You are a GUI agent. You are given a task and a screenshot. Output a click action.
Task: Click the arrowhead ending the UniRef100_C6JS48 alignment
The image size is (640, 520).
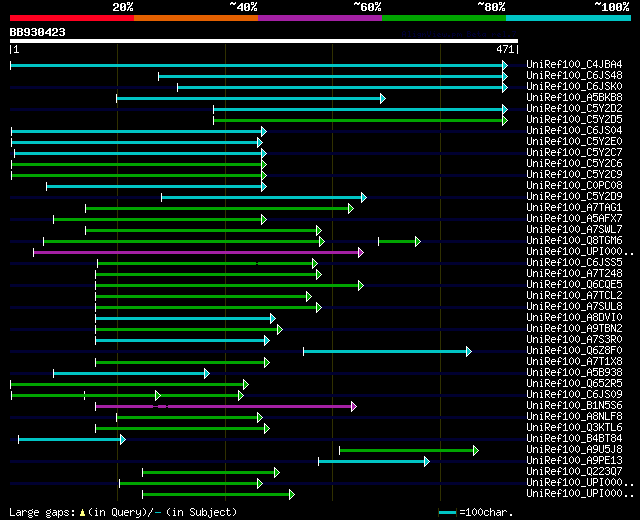[505, 76]
